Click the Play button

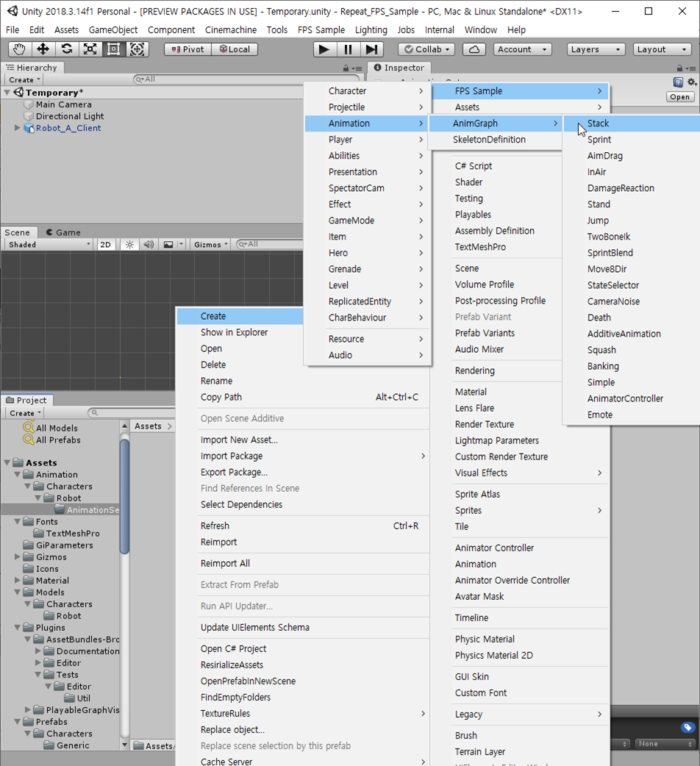coord(324,49)
